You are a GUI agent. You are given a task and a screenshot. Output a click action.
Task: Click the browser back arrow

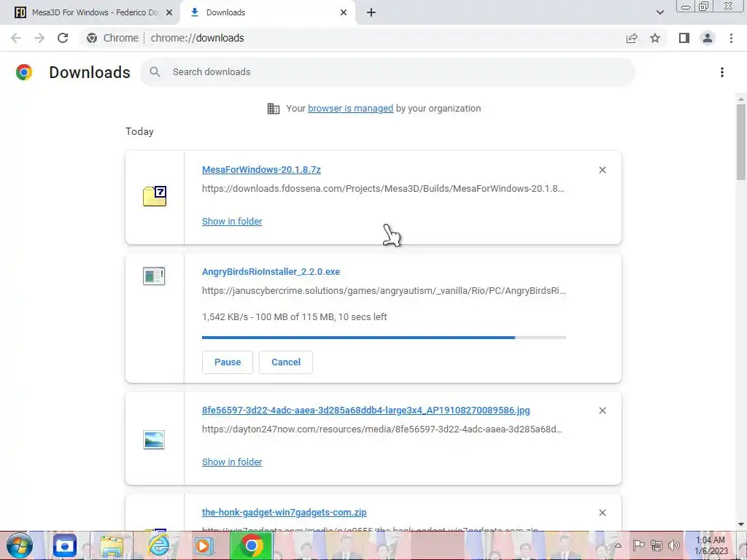(16, 38)
